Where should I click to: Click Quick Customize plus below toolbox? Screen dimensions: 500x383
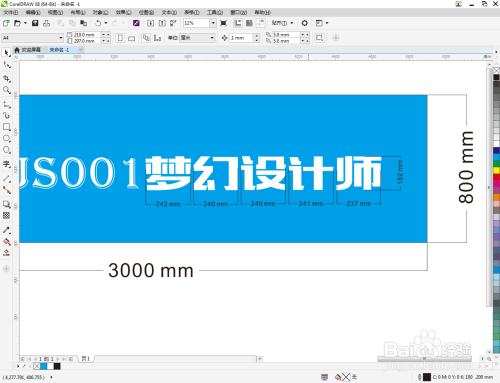6,269
